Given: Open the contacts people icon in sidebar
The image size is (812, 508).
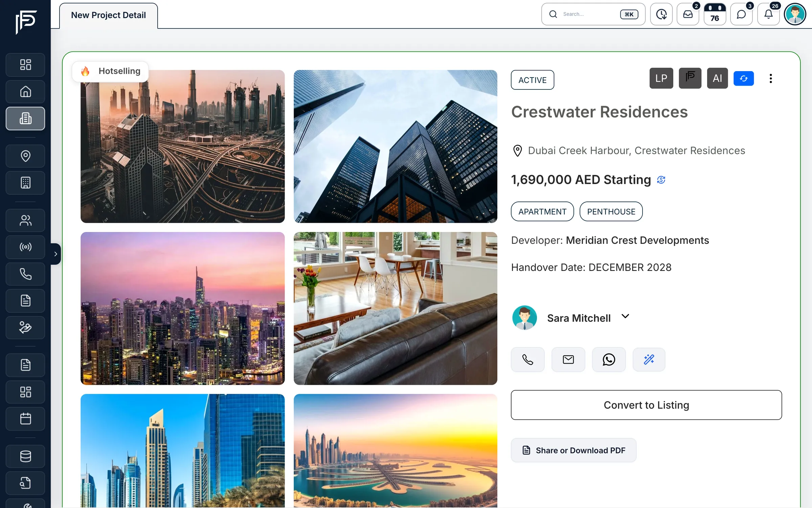Looking at the screenshot, I should 25,220.
